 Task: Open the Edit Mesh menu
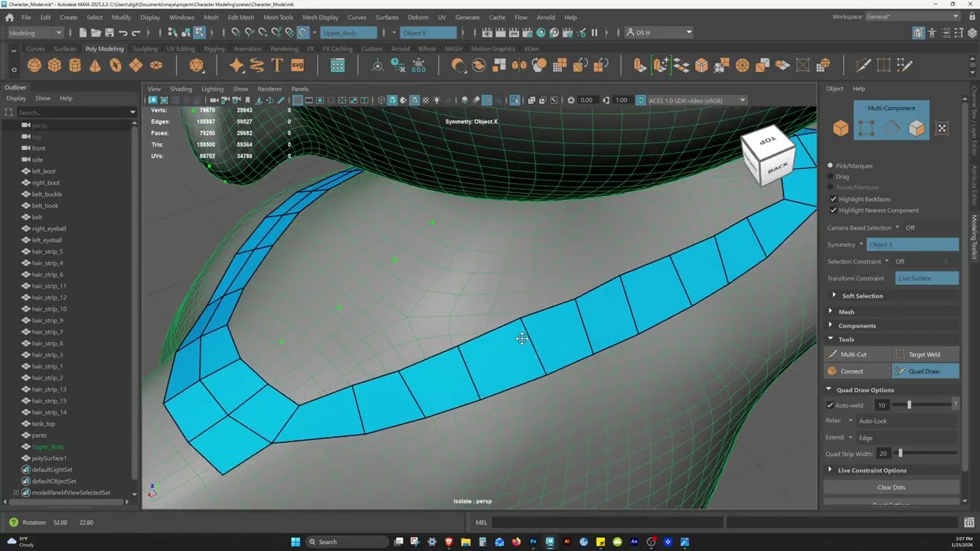240,17
